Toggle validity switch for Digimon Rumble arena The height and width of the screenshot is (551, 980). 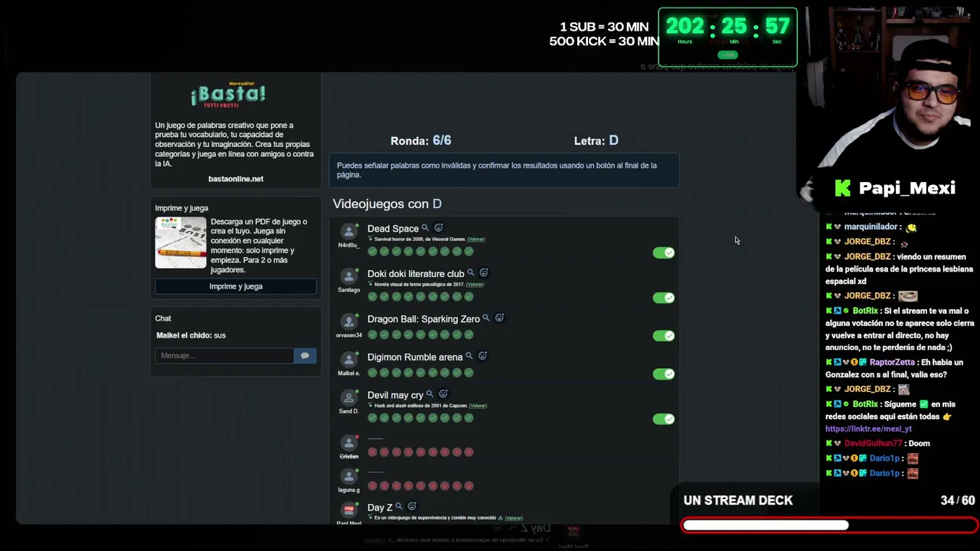664,374
